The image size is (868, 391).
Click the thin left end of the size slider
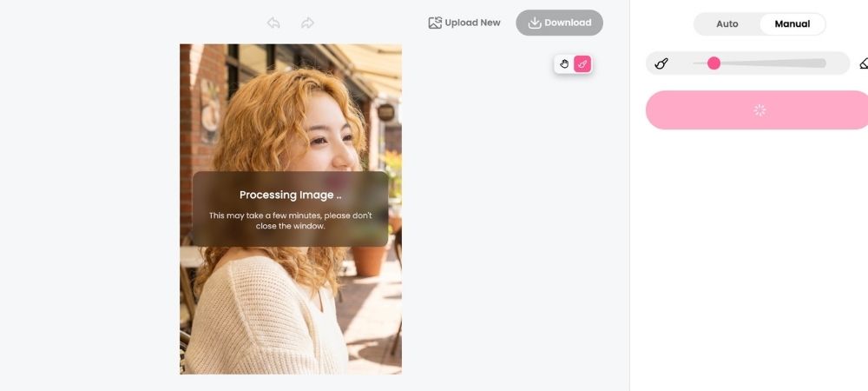(x=697, y=63)
